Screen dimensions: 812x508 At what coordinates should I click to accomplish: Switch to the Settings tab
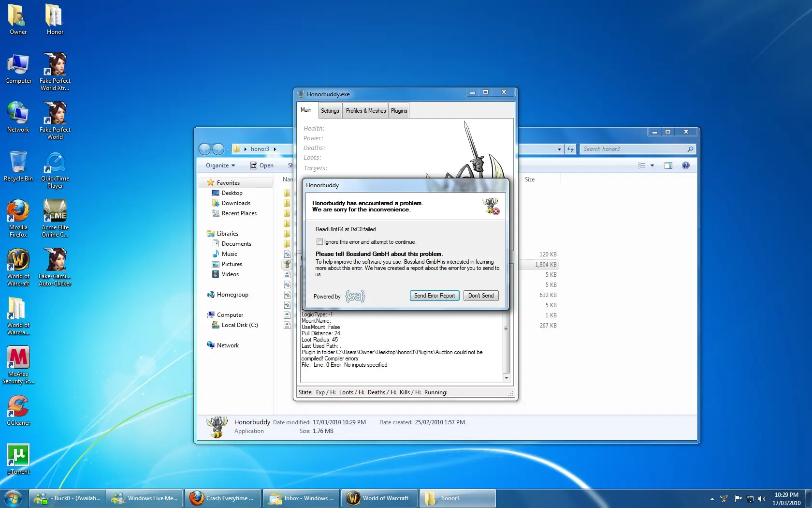click(330, 111)
